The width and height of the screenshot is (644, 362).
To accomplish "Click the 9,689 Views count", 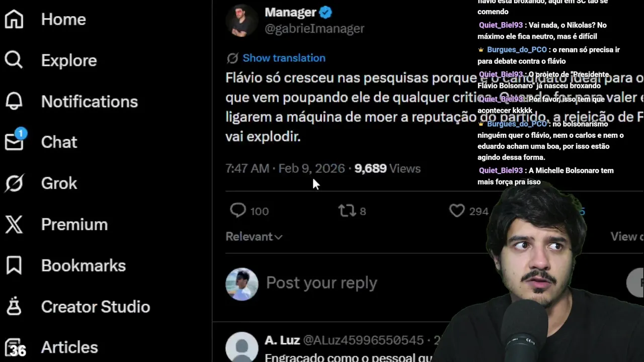I will (387, 168).
